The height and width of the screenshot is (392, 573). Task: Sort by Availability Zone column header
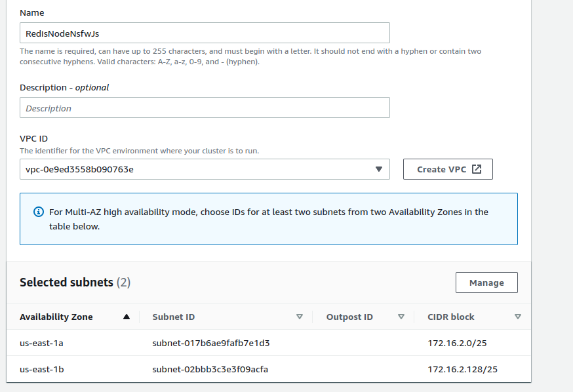coord(56,317)
